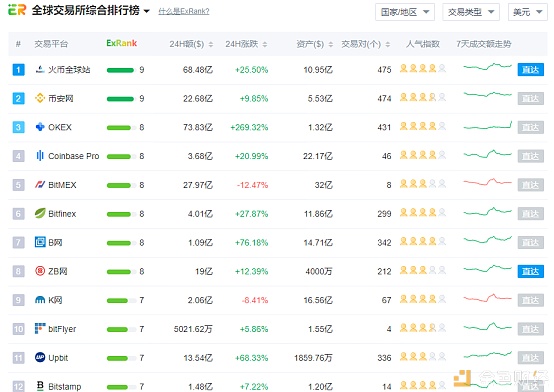Click popularity icons in BitMEX row
Screen dimensions: 554x392
point(423,184)
